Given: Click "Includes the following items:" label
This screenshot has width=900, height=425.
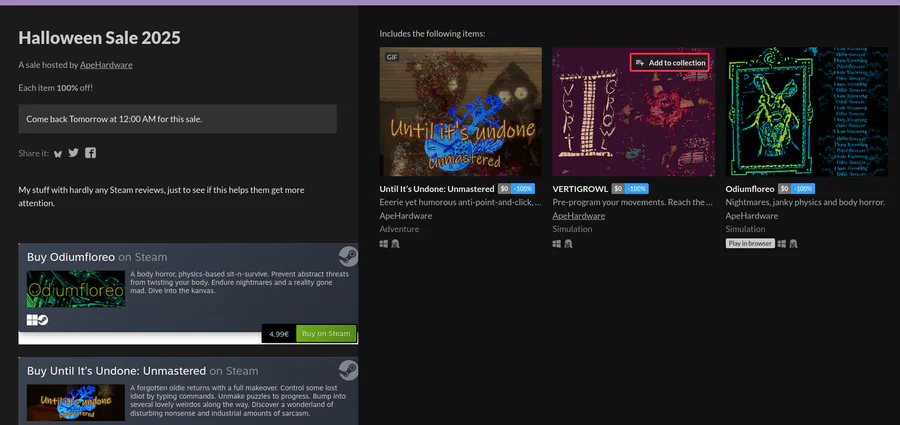Looking at the screenshot, I should tap(432, 34).
